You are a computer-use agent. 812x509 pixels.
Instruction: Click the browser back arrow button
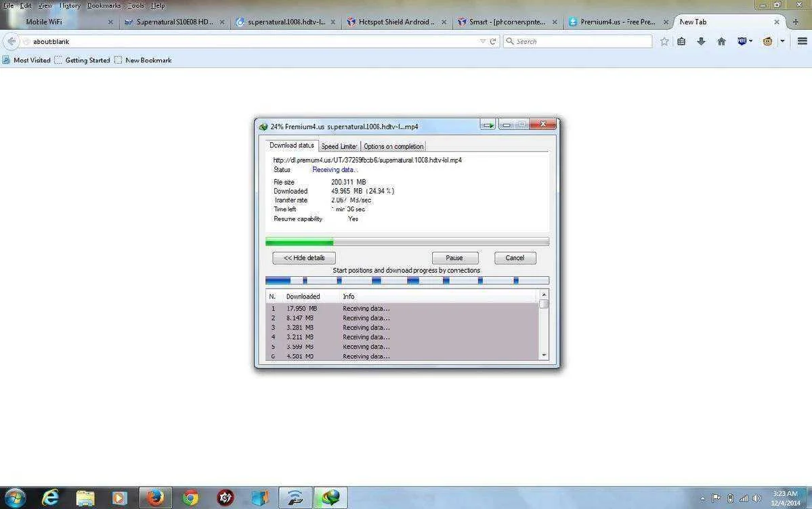(x=12, y=41)
